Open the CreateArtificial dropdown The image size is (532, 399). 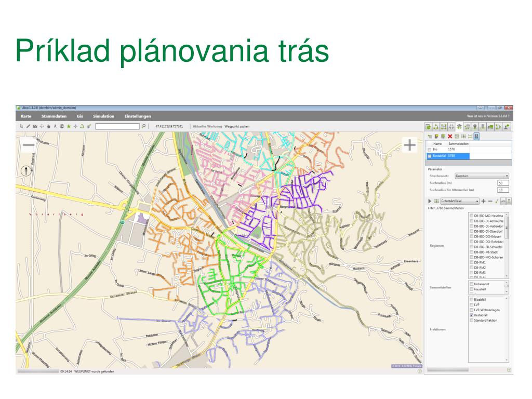tap(460, 201)
